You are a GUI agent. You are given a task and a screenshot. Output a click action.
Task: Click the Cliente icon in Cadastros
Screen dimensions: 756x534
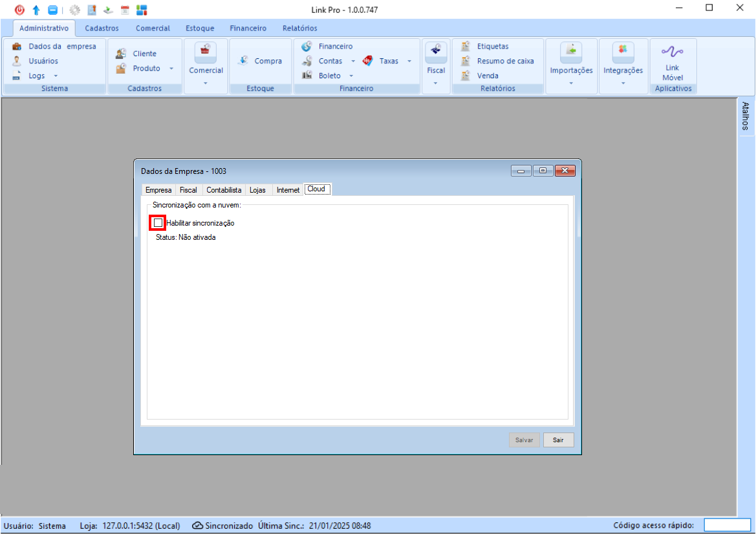pyautogui.click(x=120, y=54)
